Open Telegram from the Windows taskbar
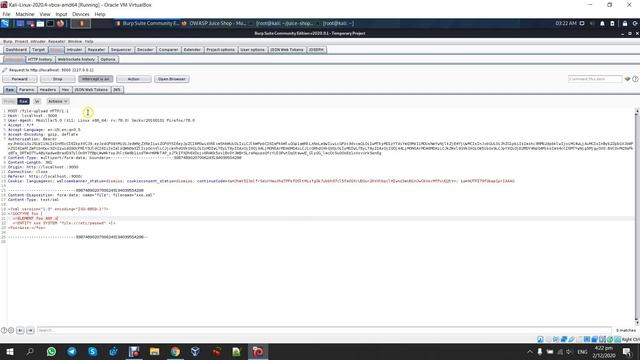Image resolution: width=640 pixels, height=360 pixels. (72, 351)
